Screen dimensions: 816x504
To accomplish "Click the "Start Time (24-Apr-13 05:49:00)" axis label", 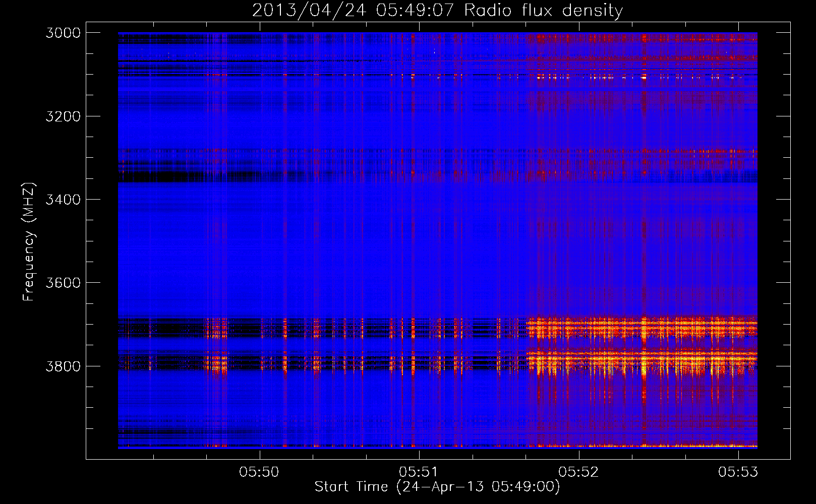I will pos(437,487).
